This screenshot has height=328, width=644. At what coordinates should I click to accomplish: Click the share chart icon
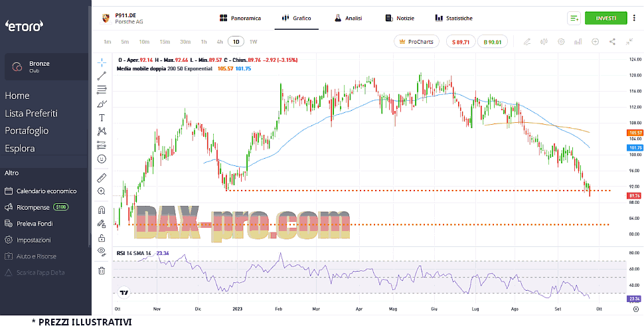click(x=612, y=41)
